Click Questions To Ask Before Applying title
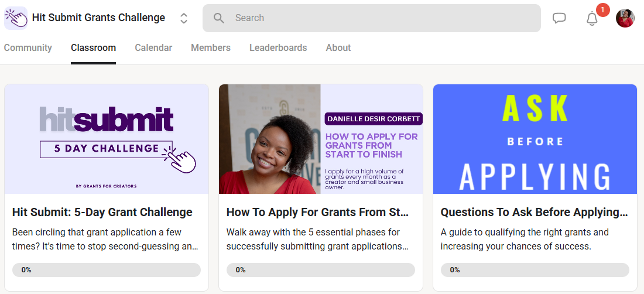This screenshot has width=644, height=294. (535, 212)
